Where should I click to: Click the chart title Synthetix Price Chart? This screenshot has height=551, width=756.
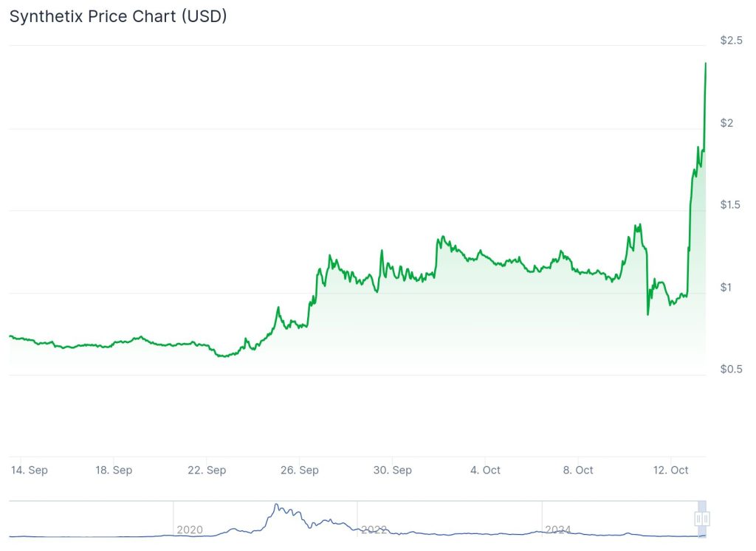click(118, 16)
